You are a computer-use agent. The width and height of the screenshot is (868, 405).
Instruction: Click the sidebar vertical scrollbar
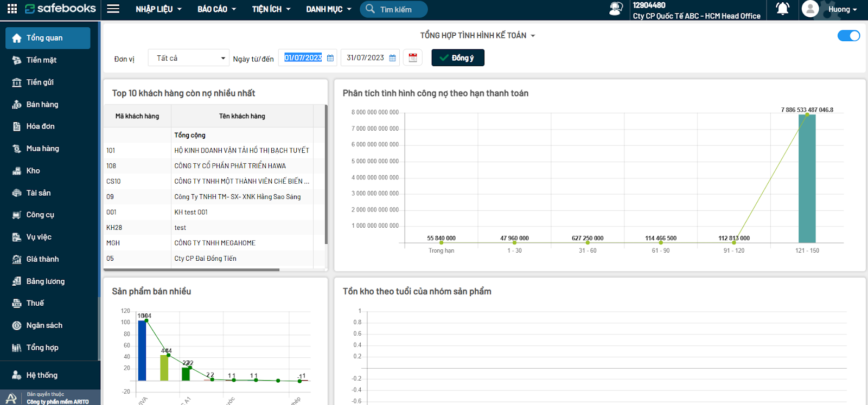tap(99, 328)
